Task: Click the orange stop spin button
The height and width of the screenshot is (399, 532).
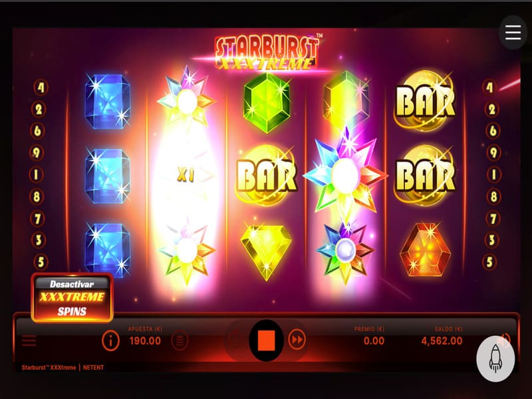Action: click(266, 340)
